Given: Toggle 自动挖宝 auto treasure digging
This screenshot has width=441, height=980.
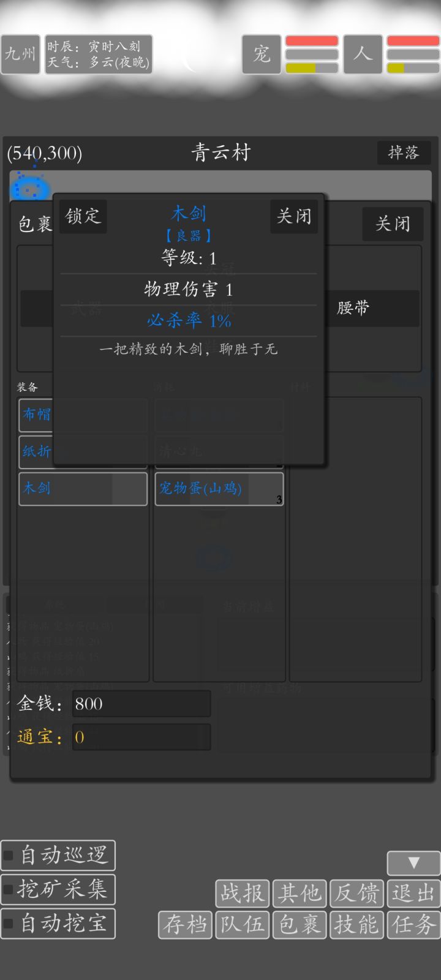Looking at the screenshot, I should pos(9,924).
